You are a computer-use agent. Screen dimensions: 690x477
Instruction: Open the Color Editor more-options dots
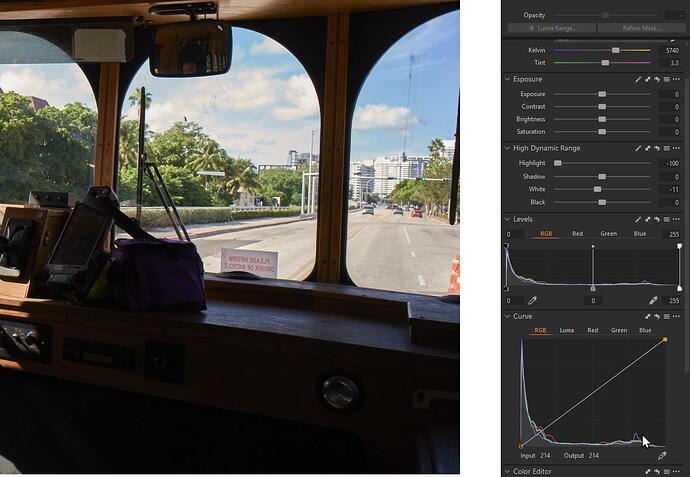676,471
